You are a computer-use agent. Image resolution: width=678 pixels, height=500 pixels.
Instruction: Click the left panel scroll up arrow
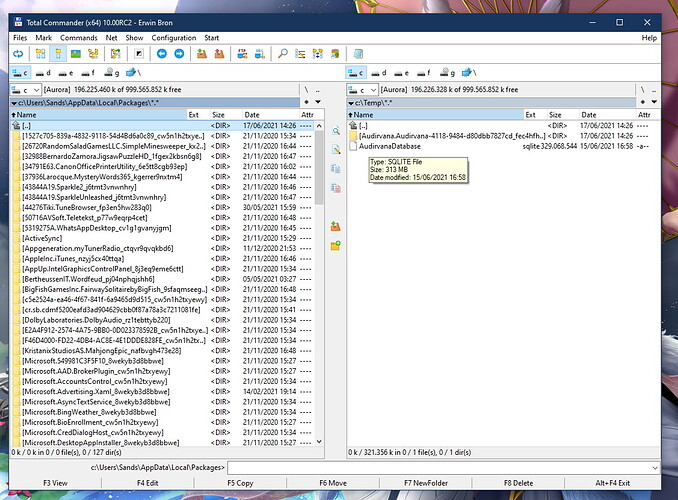319,126
